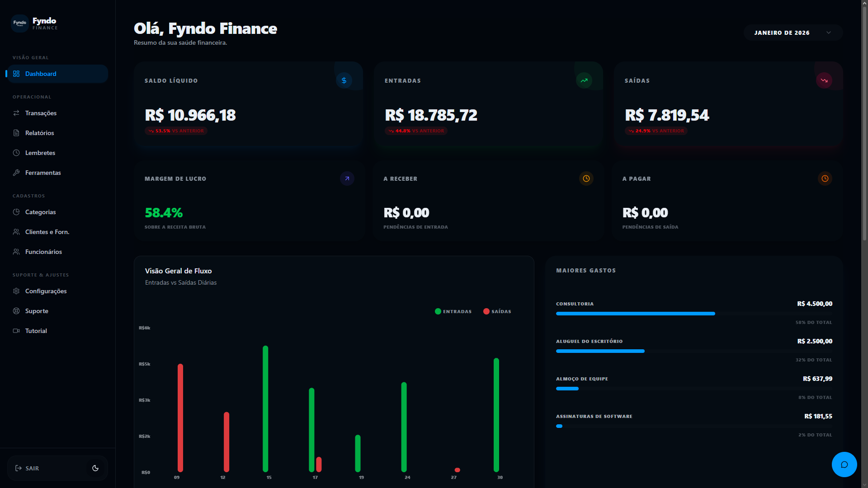Click the dollar icon on Saldo Líquido card
868x488 pixels.
[x=344, y=80]
